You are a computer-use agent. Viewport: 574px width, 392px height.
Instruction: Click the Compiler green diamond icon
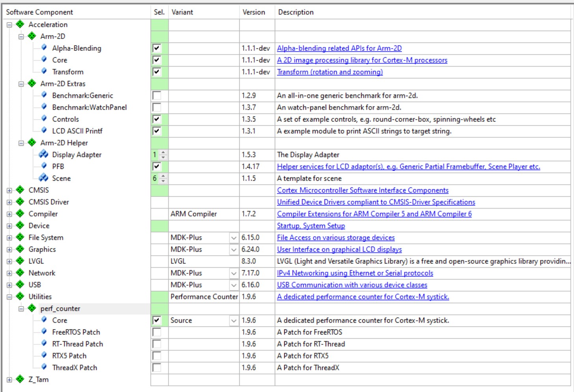tap(20, 214)
